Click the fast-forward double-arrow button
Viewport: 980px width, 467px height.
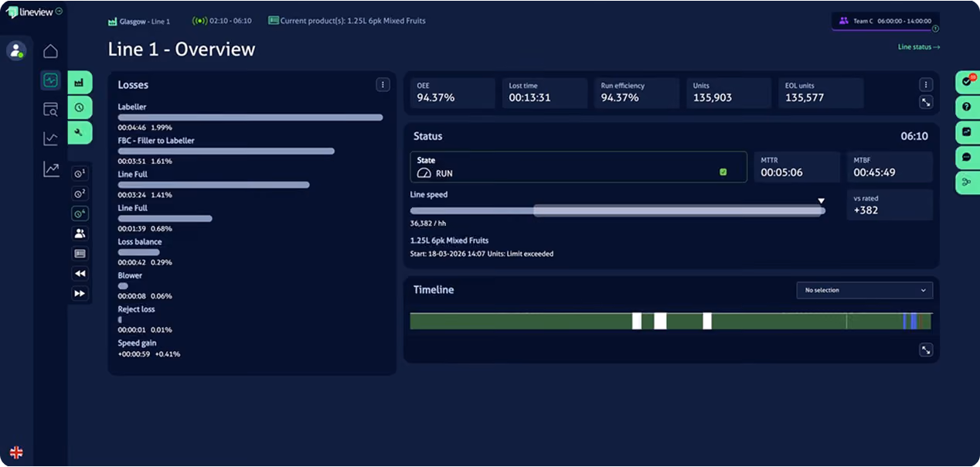pyautogui.click(x=80, y=293)
